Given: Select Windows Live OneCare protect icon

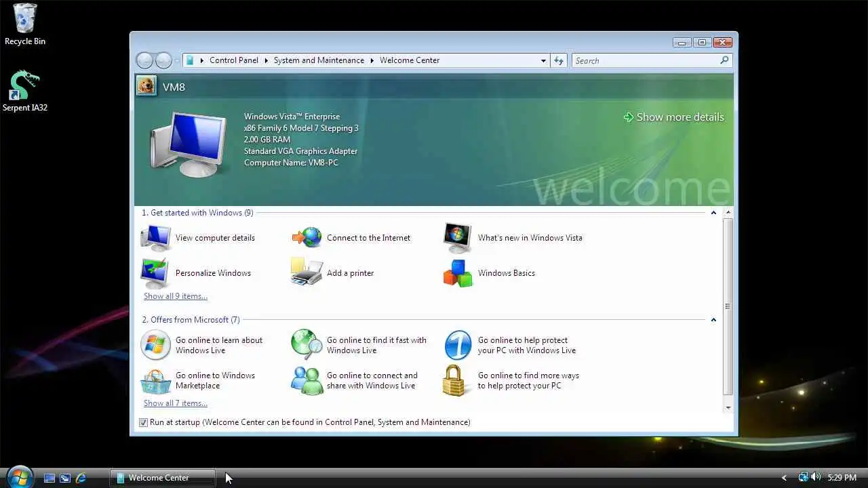Looking at the screenshot, I should [458, 345].
